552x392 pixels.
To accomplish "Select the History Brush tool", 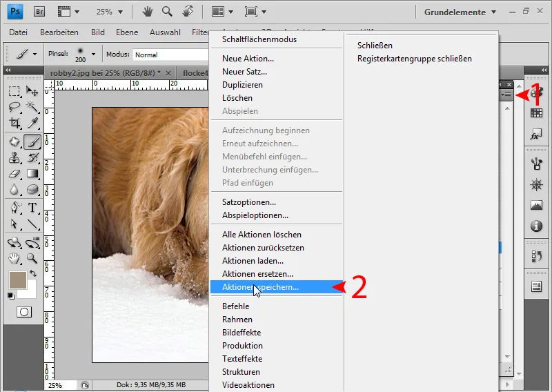I will 32,157.
